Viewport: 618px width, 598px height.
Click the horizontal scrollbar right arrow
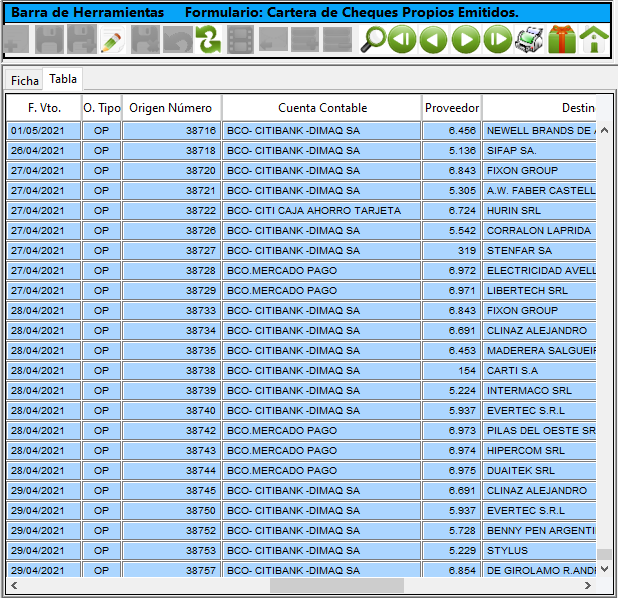(x=588, y=585)
